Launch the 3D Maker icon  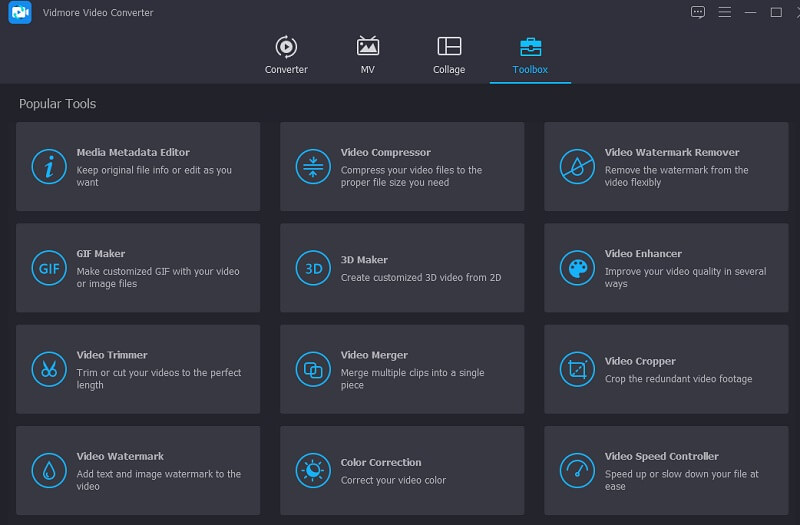(313, 268)
